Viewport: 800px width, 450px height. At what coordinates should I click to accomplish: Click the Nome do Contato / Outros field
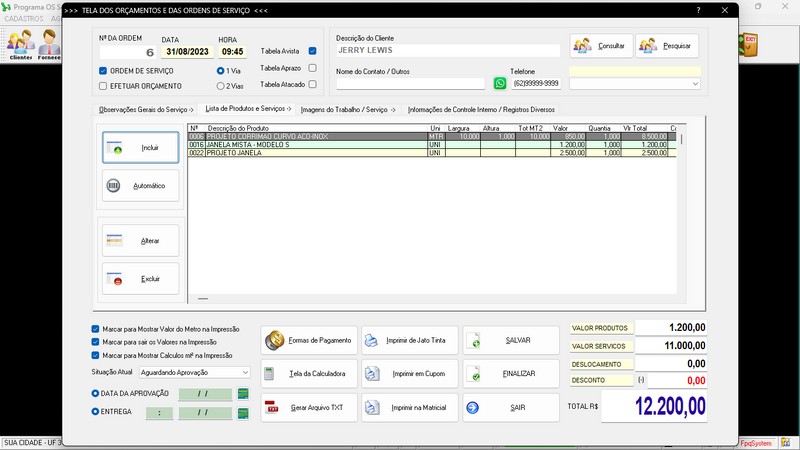coord(410,84)
